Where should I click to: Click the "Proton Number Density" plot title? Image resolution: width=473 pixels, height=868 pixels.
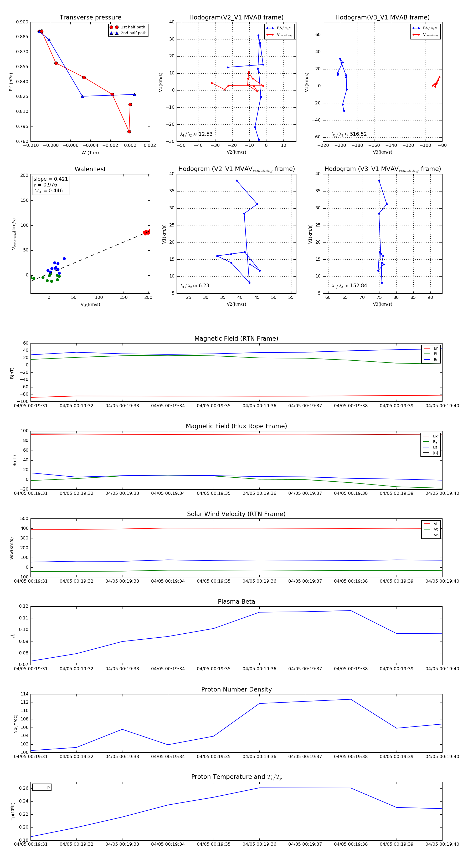(236, 689)
